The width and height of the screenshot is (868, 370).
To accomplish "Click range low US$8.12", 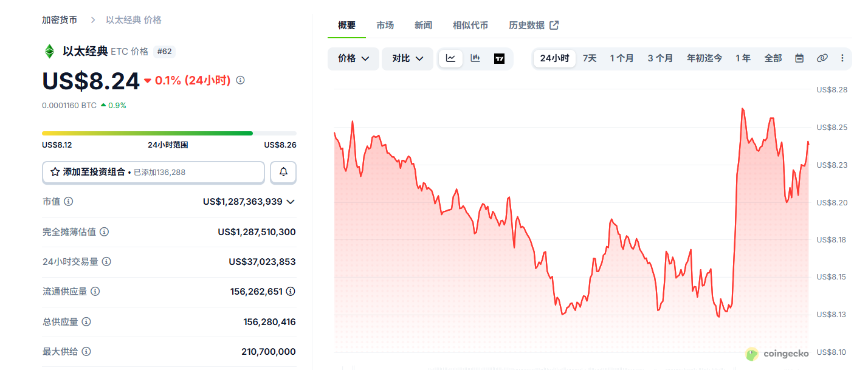I will [x=57, y=145].
